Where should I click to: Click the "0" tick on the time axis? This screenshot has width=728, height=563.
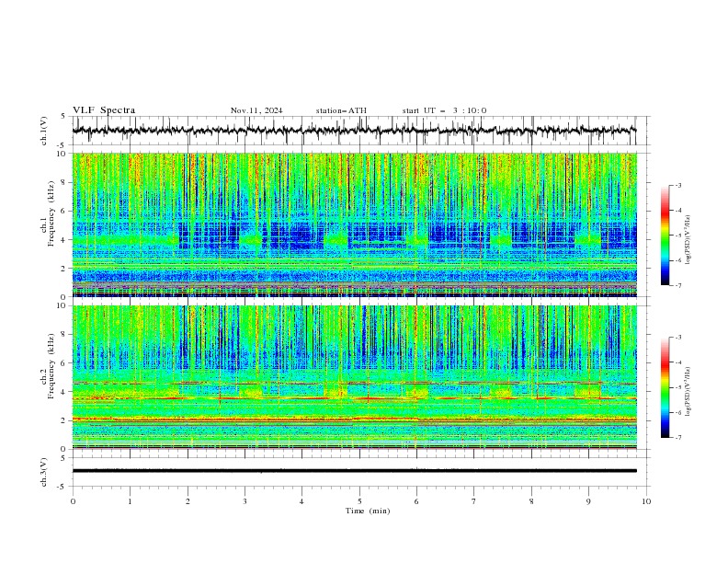73,501
